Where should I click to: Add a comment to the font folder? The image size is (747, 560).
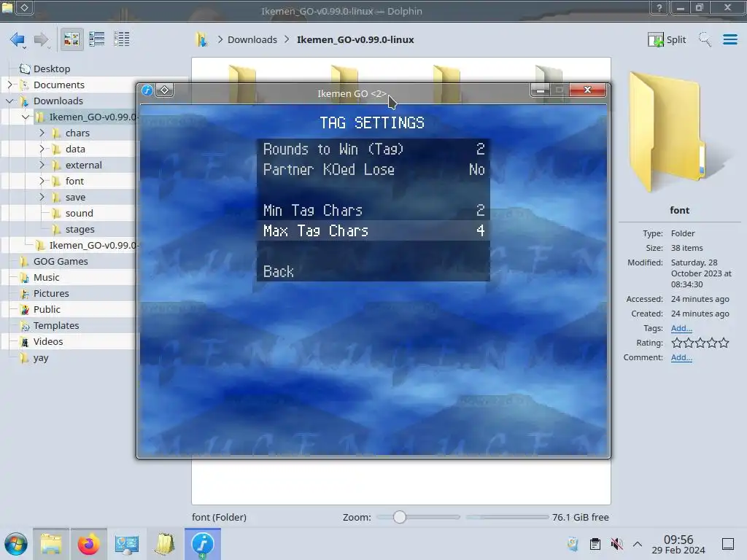(681, 357)
